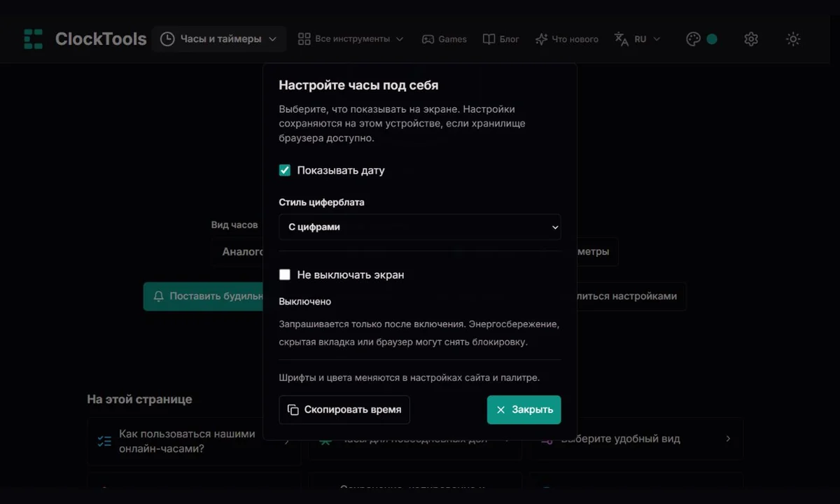
Task: Click the Поставить будильник button
Action: (x=204, y=296)
